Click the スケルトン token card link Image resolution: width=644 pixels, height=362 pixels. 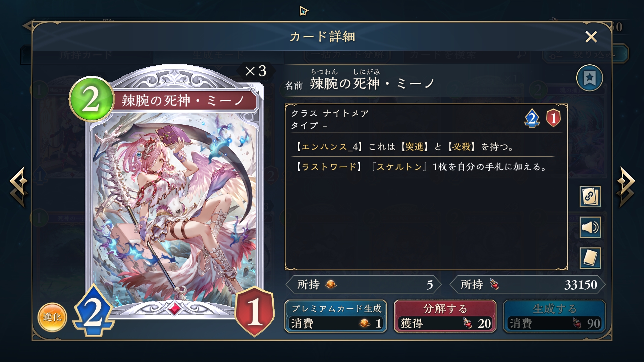pyautogui.click(x=399, y=167)
